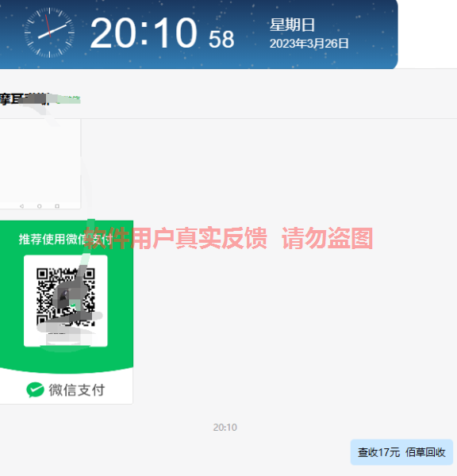Click the seconds counter showing 58
Screen dimensions: 457x476
coord(221,40)
